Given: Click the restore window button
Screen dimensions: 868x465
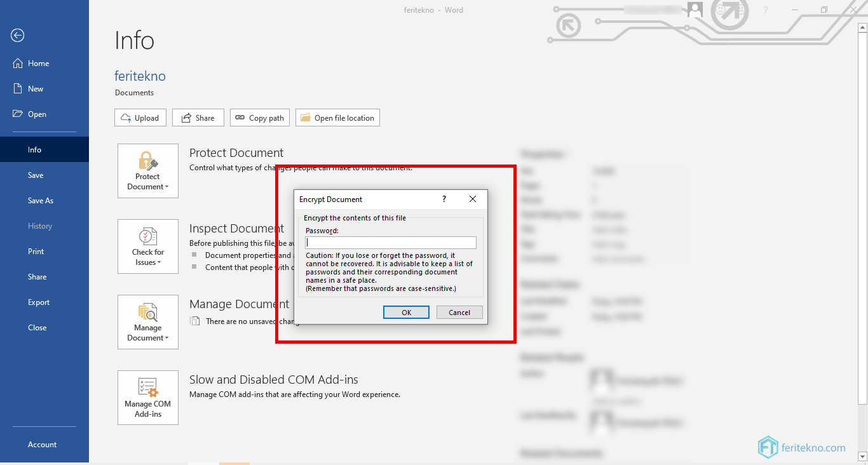Looking at the screenshot, I should (x=824, y=10).
